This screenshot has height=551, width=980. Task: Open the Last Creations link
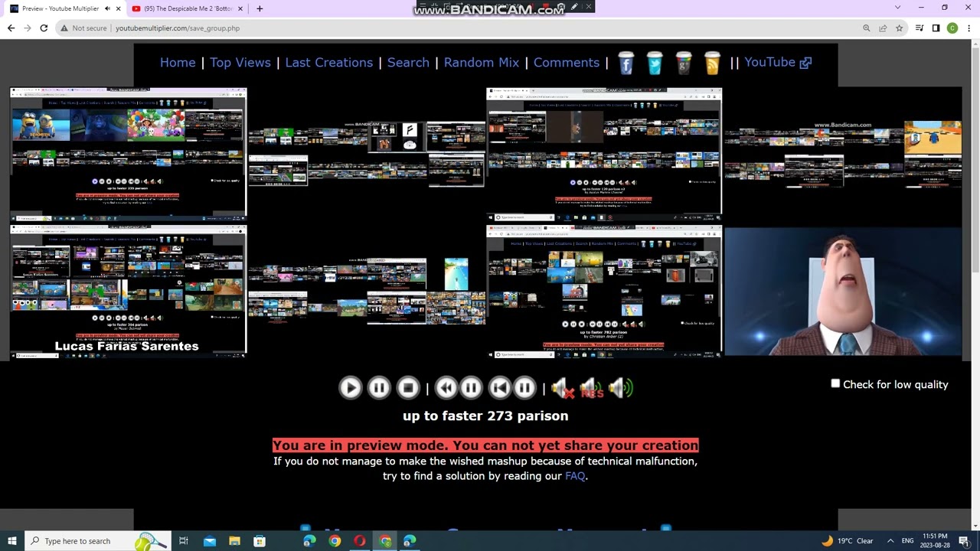point(329,63)
